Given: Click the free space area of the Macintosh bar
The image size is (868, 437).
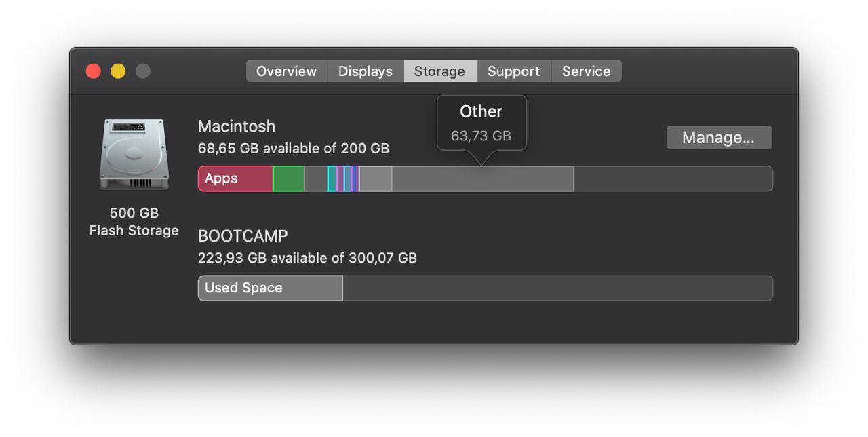Looking at the screenshot, I should click(x=673, y=178).
